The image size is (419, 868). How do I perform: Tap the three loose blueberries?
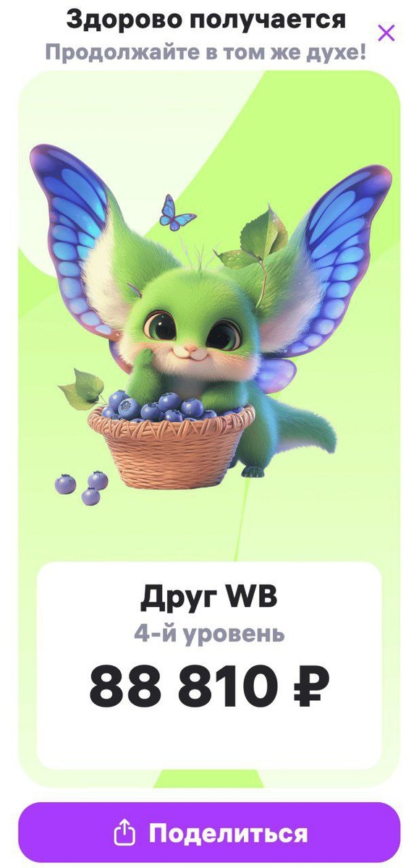(82, 487)
